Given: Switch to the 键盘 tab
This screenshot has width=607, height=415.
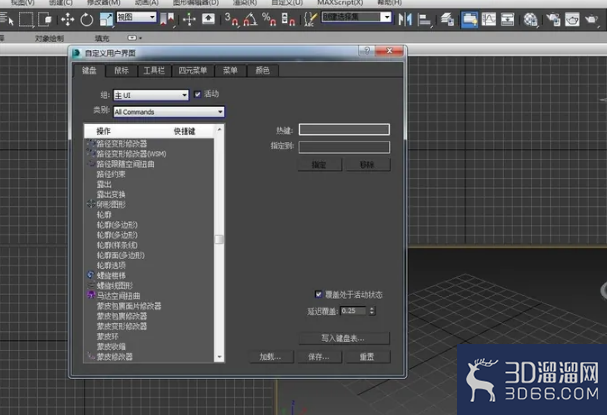Looking at the screenshot, I should [x=89, y=70].
